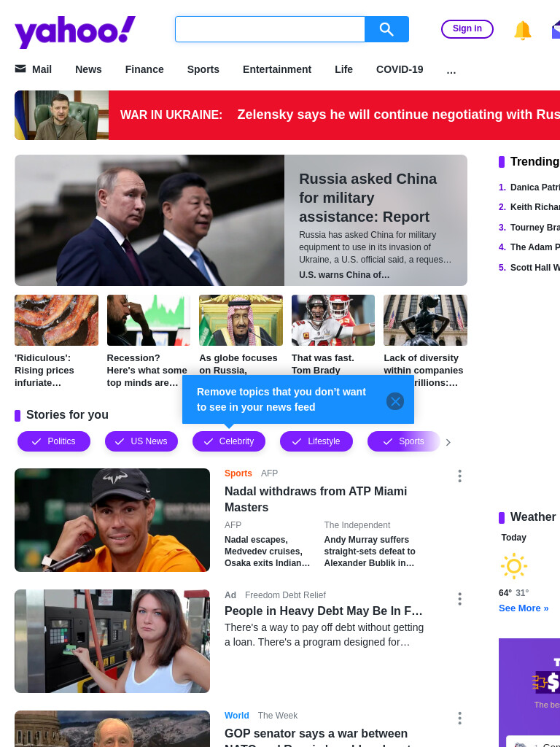Screen dimensions: 560x747
Task: Open options menu for GOP senator story
Action: [x=459, y=719]
